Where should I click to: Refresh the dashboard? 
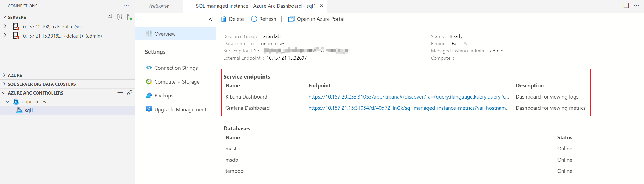(x=264, y=19)
